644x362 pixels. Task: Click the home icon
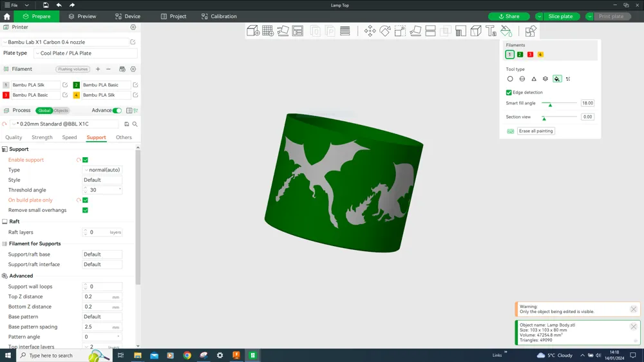coord(6,17)
